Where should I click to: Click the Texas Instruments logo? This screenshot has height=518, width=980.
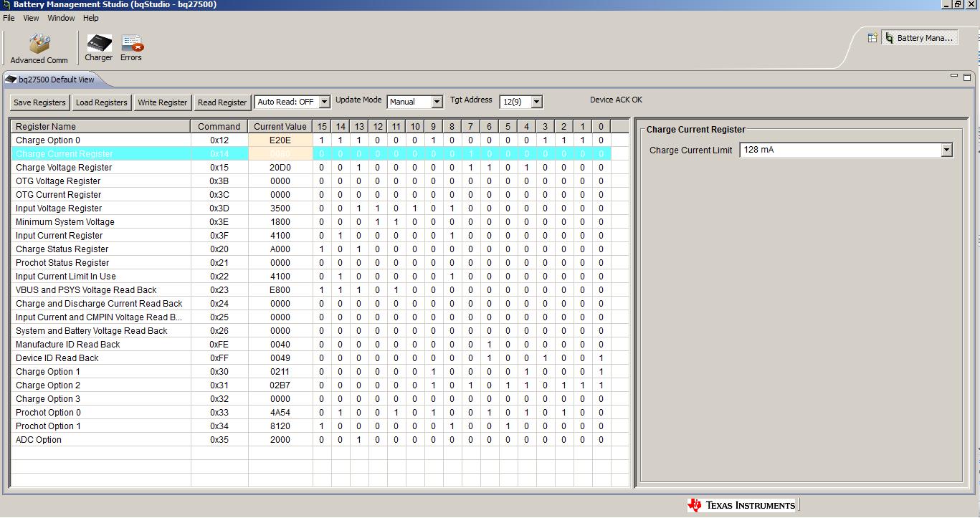click(742, 504)
